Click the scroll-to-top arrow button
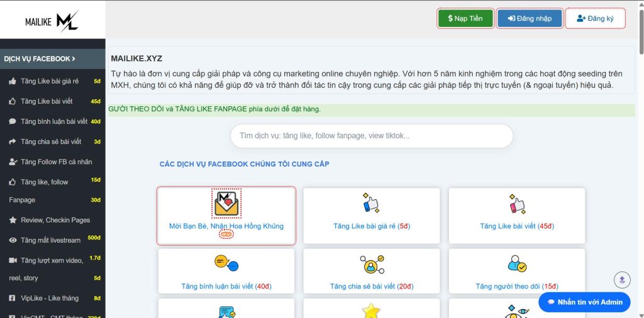Image resolution: width=644 pixels, height=318 pixels. (x=622, y=280)
